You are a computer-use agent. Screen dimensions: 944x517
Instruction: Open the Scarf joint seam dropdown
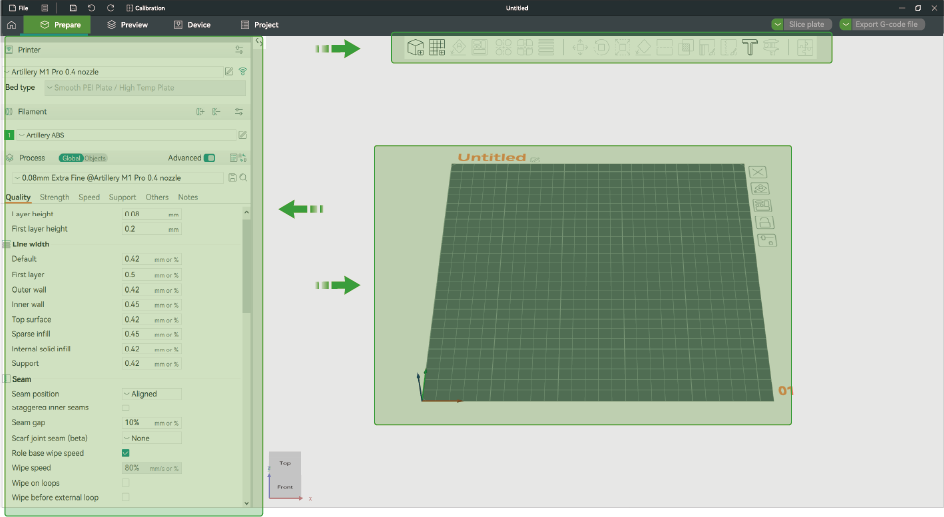(152, 439)
